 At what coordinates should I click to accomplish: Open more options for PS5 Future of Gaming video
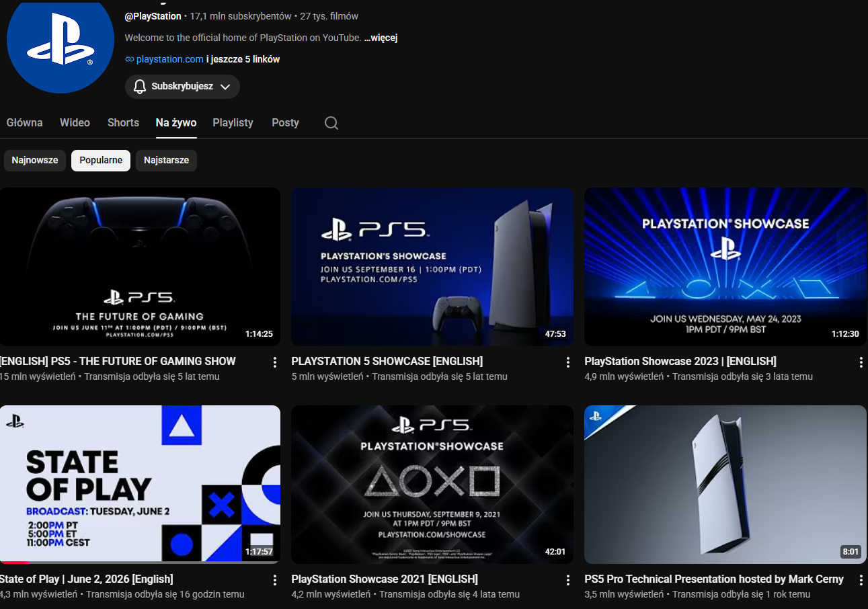click(275, 362)
